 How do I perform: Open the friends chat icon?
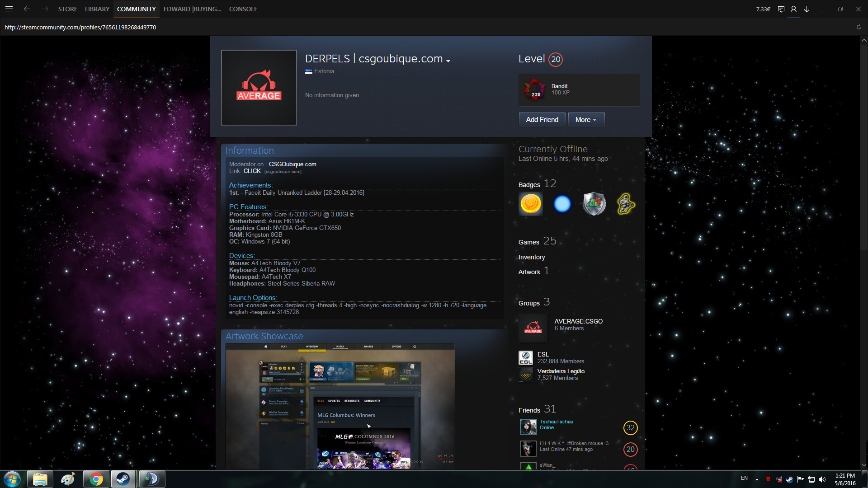click(x=781, y=9)
